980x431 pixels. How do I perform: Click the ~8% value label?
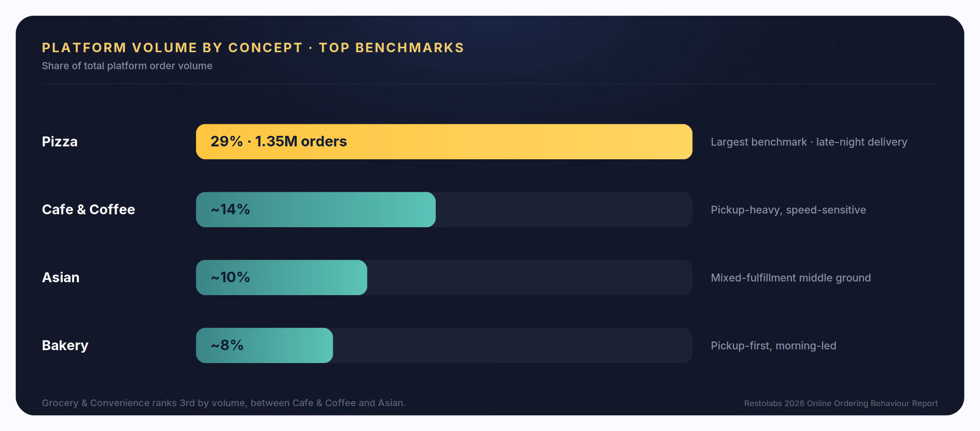pos(227,345)
